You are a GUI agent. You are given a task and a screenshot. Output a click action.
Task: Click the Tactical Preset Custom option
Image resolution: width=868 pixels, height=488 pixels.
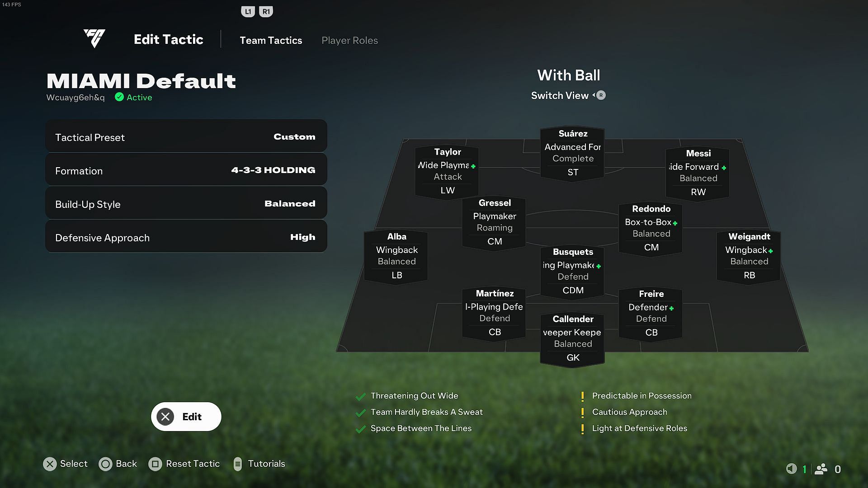coord(186,136)
